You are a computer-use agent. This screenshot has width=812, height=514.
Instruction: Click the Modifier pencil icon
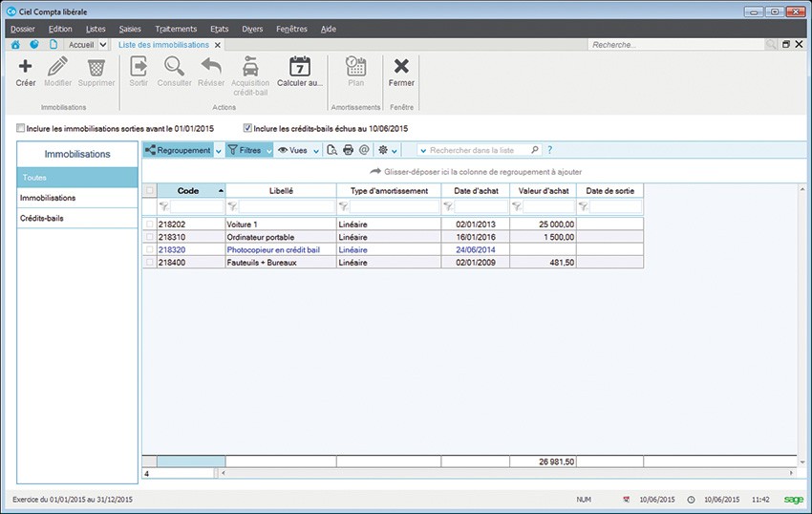tap(57, 66)
